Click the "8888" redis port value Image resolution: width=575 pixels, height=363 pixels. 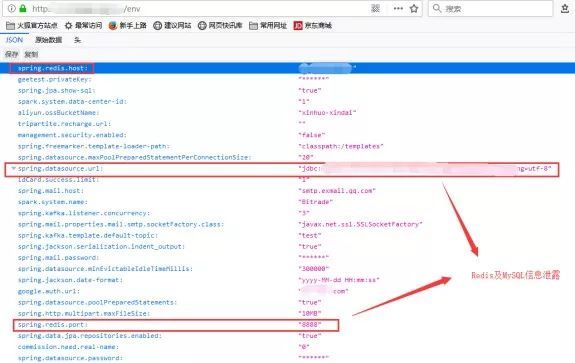click(310, 324)
